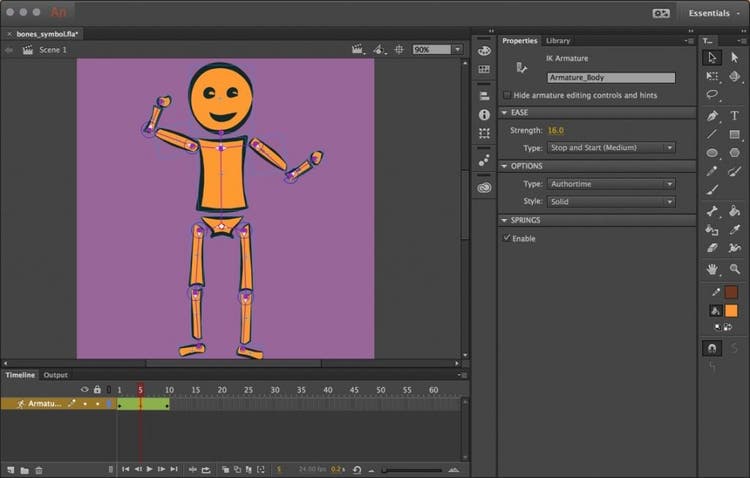Toggle layer visibility eye icon in timeline

(x=84, y=389)
